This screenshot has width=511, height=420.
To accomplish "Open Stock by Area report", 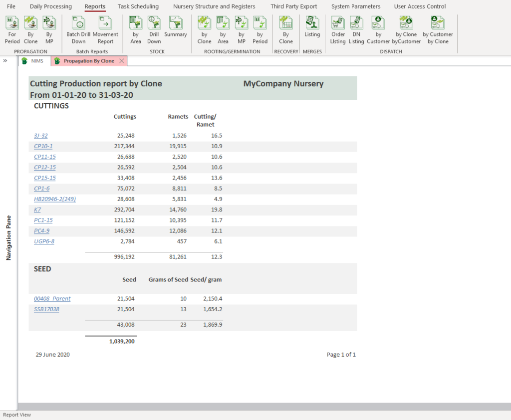I will coord(136,29).
